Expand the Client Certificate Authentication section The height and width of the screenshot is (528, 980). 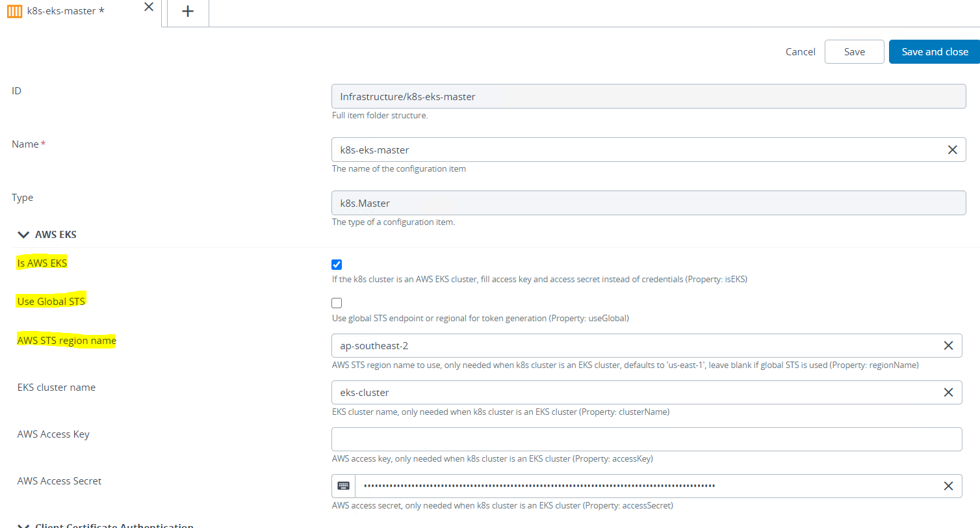[x=24, y=525]
